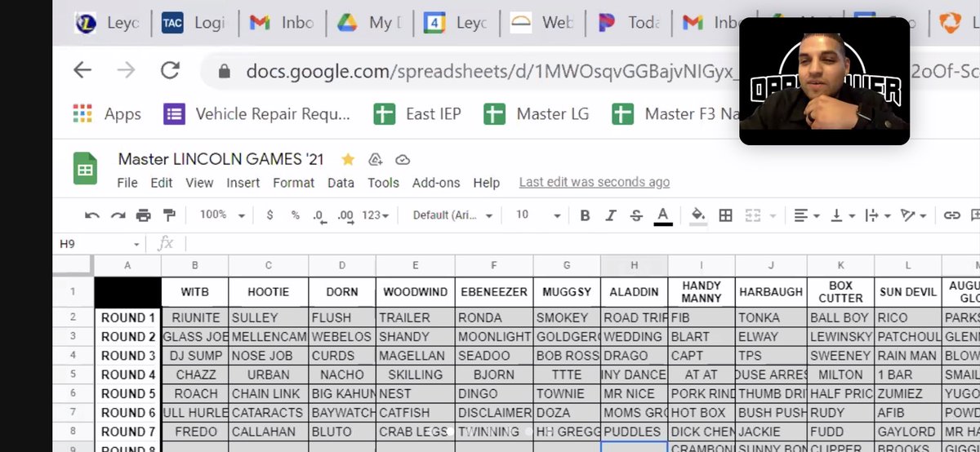This screenshot has height=452, width=980.
Task: Switch to the My D Google Drive tab
Action: coord(369,23)
